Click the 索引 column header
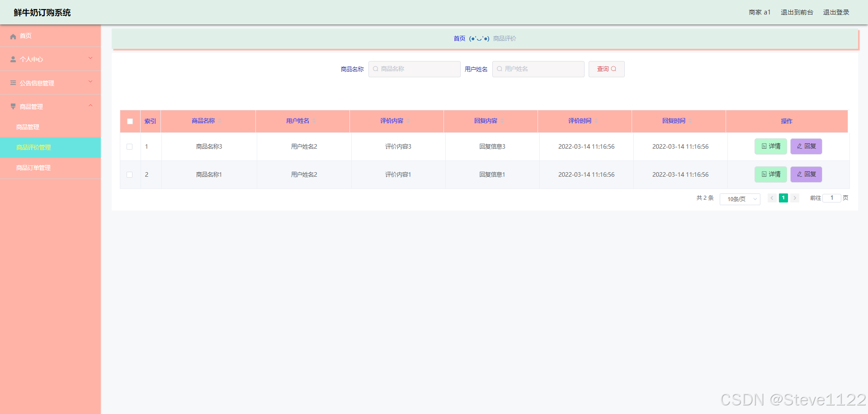Image resolution: width=868 pixels, height=414 pixels. coord(150,121)
